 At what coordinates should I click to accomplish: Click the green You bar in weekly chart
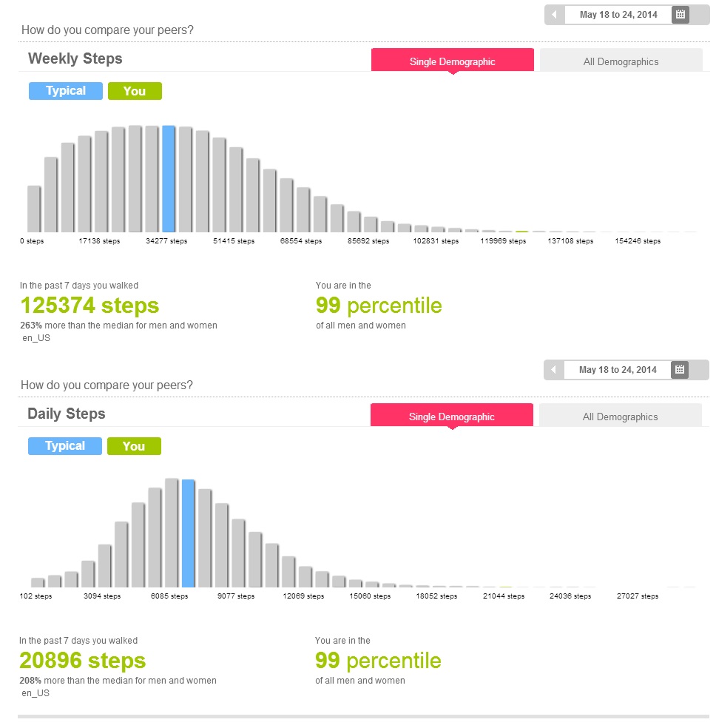click(x=521, y=232)
